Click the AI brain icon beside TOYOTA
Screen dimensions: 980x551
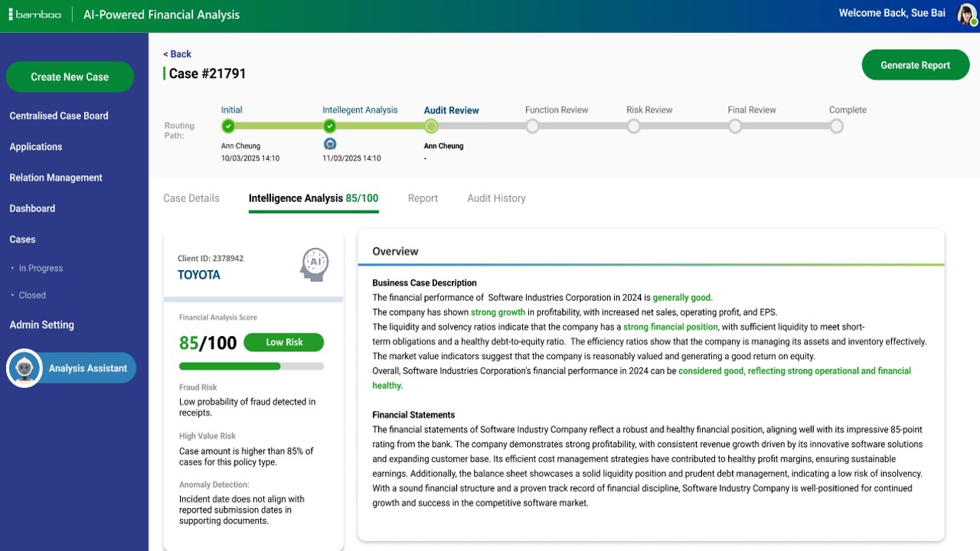(315, 263)
